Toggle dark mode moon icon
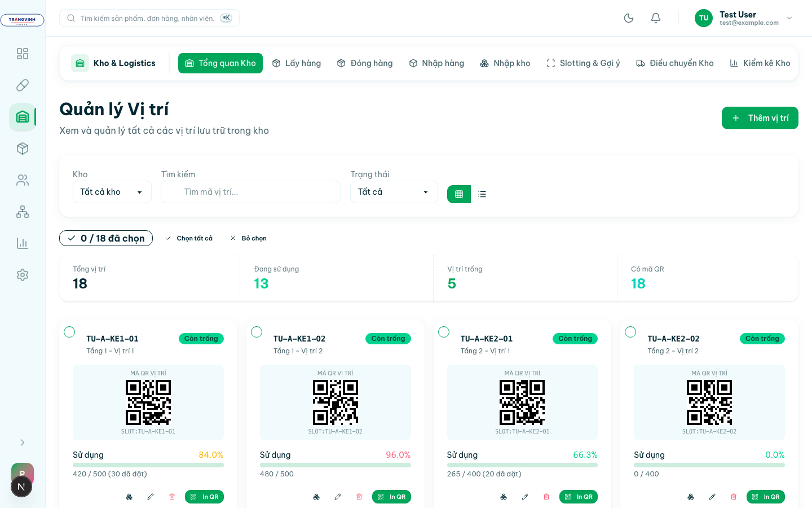The image size is (812, 508). [x=629, y=18]
